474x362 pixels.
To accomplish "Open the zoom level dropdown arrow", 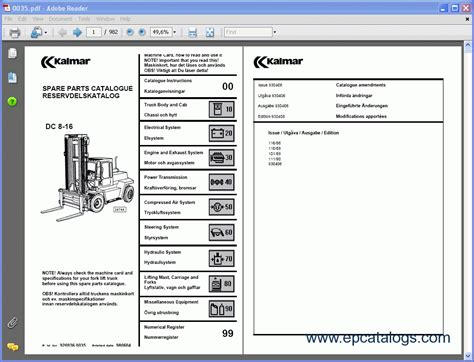I will coord(174,32).
